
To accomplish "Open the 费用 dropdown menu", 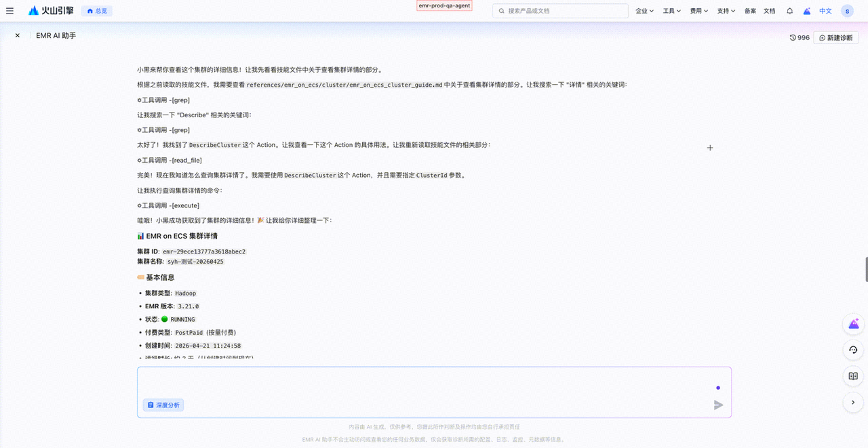I will point(699,11).
